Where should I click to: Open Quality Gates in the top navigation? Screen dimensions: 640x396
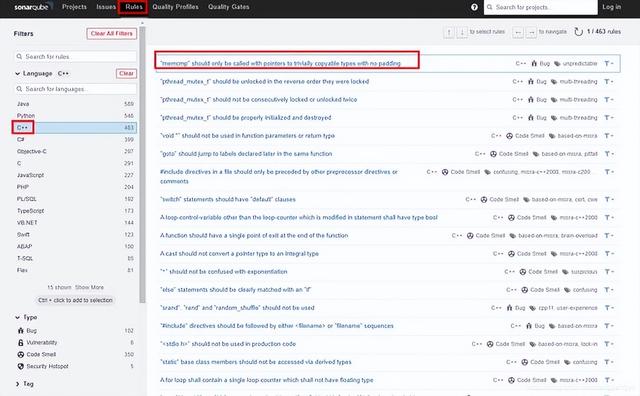pos(229,7)
